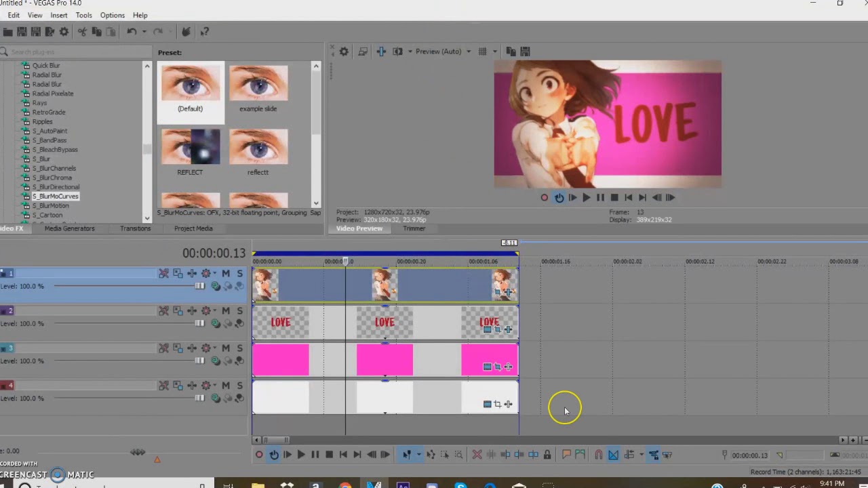Screen dimensions: 868x488
Task: Insert a region on the timeline
Action: tap(580, 455)
